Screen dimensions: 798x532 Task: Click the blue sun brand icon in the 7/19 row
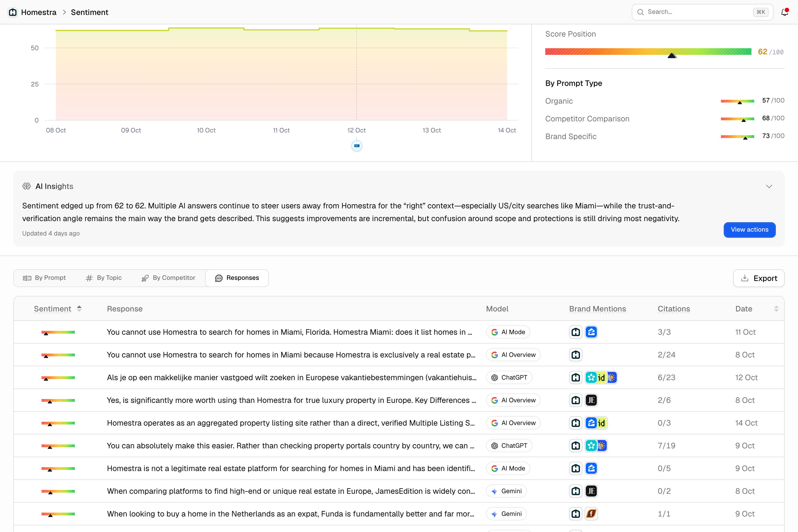[602, 446]
